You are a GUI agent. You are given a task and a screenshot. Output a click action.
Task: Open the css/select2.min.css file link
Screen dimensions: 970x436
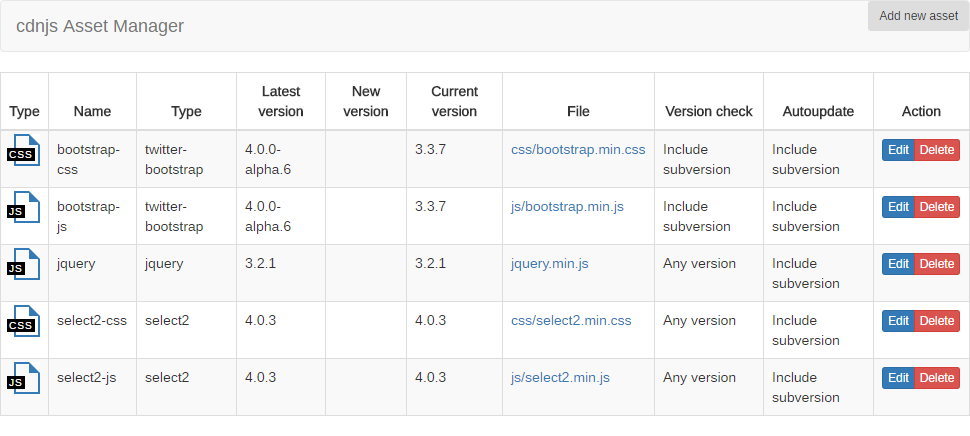coord(571,321)
